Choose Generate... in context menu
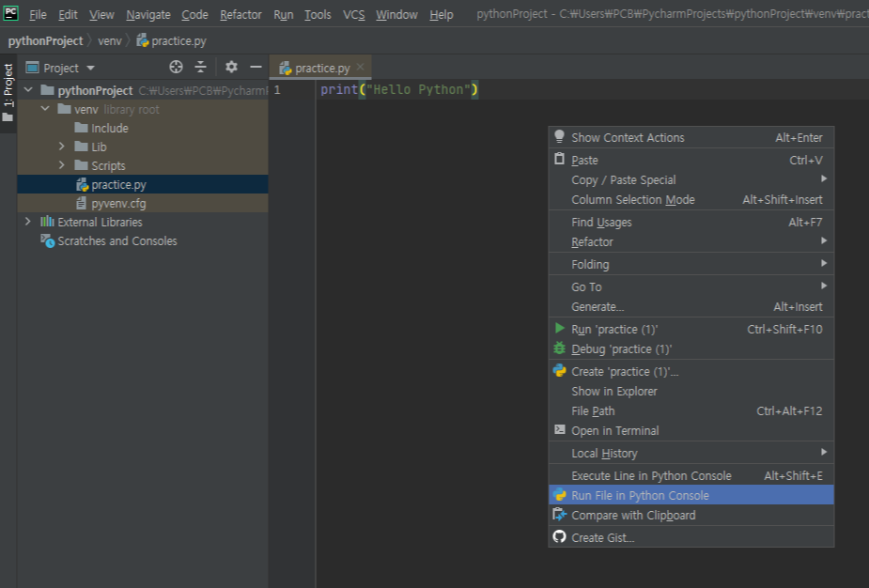Screen dimensions: 869x588 [x=691, y=306]
